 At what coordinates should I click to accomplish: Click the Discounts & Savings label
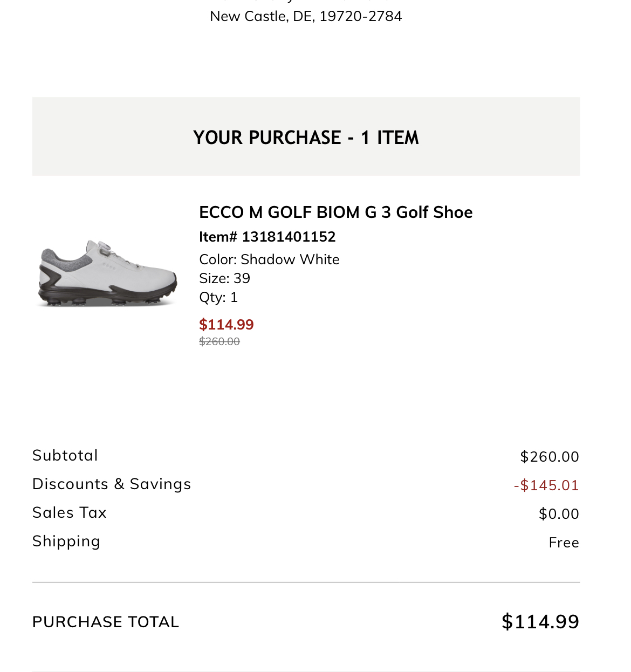pos(112,484)
